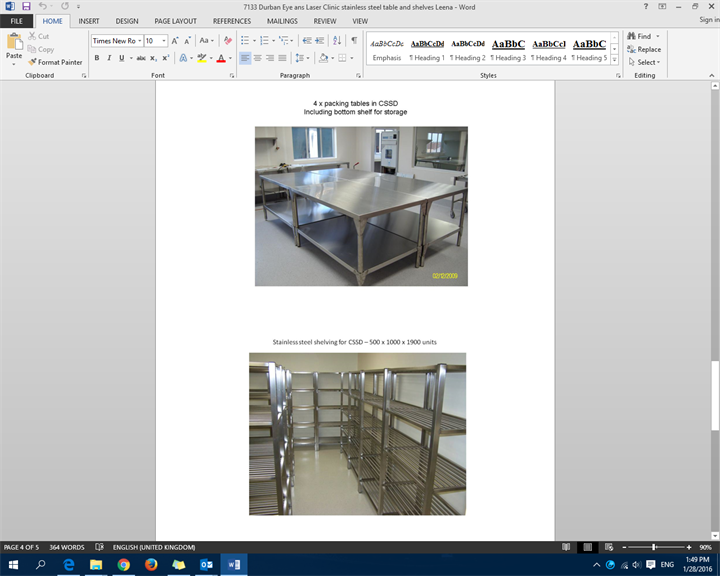Click the Paste clipboard icon
Screen dimensions: 720x576
(x=14, y=46)
